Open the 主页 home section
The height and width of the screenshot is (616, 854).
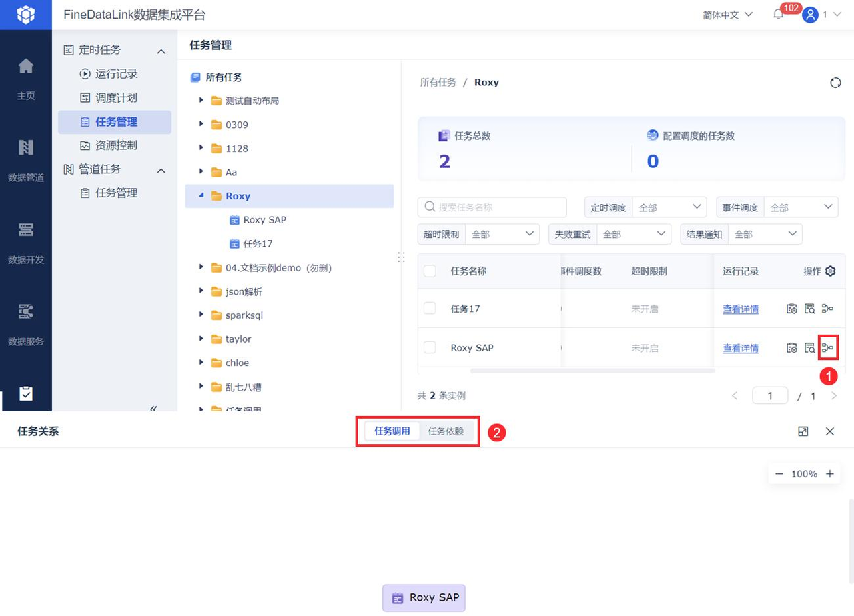click(25, 79)
